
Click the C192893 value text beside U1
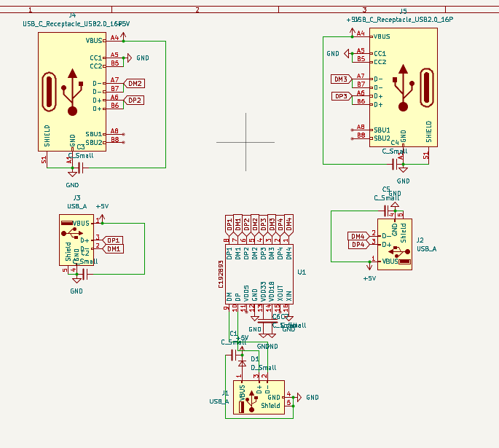tap(221, 274)
